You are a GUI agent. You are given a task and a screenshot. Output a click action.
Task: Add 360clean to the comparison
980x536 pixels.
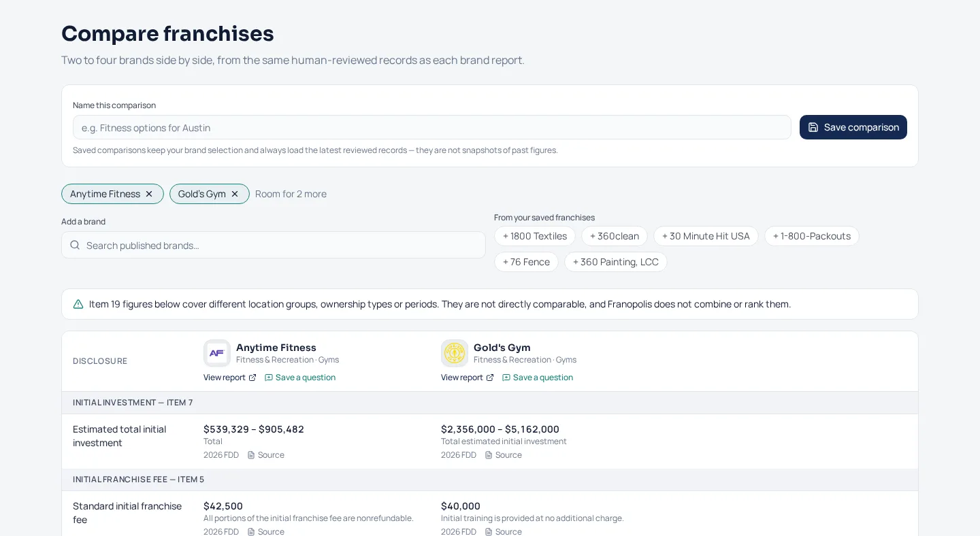coord(615,236)
